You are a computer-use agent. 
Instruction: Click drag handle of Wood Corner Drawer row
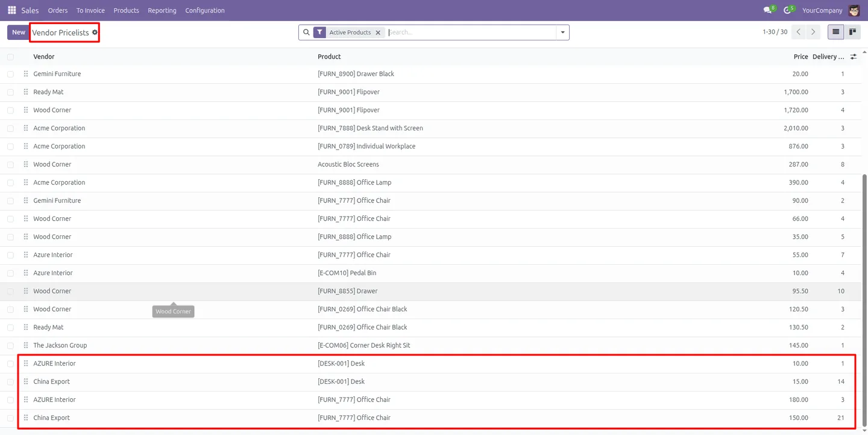26,291
